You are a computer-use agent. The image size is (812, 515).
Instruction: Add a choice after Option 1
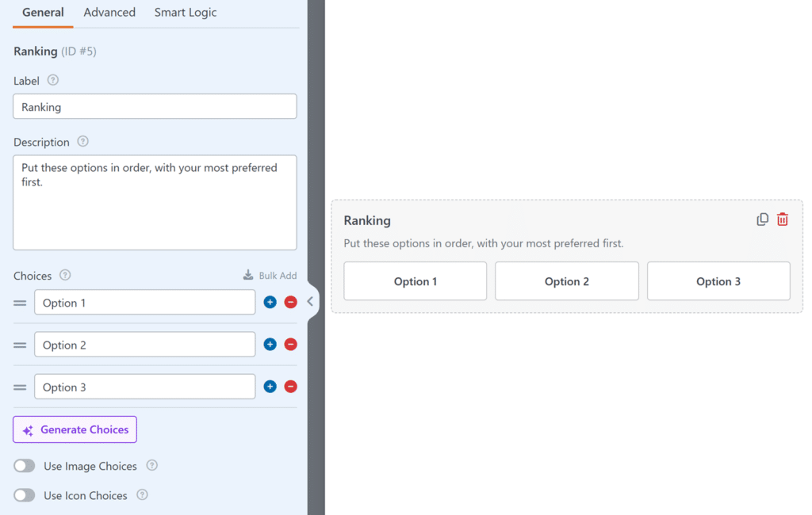[270, 303]
